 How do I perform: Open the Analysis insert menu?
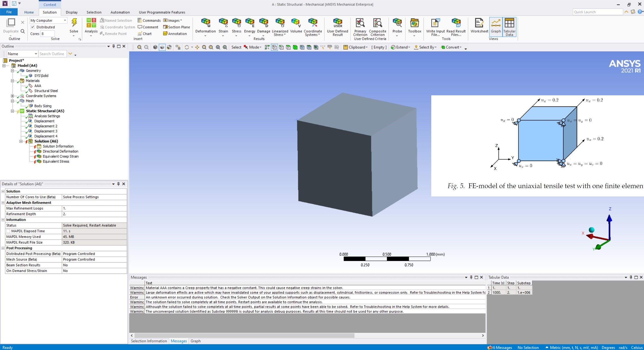[x=91, y=27]
